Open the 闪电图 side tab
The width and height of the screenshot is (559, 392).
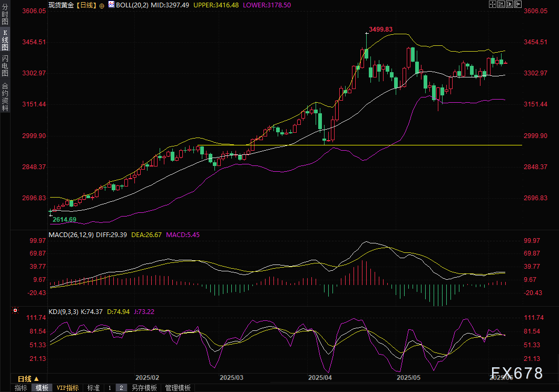pos(5,65)
